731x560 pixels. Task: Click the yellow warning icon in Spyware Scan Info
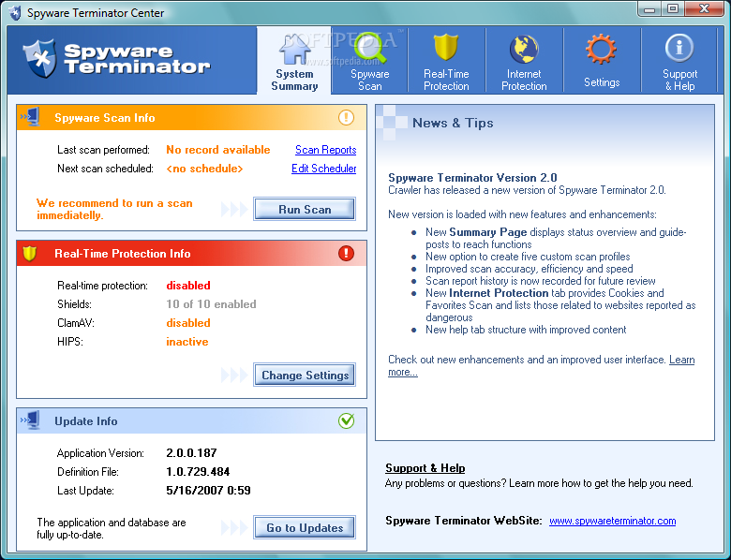[x=346, y=117]
